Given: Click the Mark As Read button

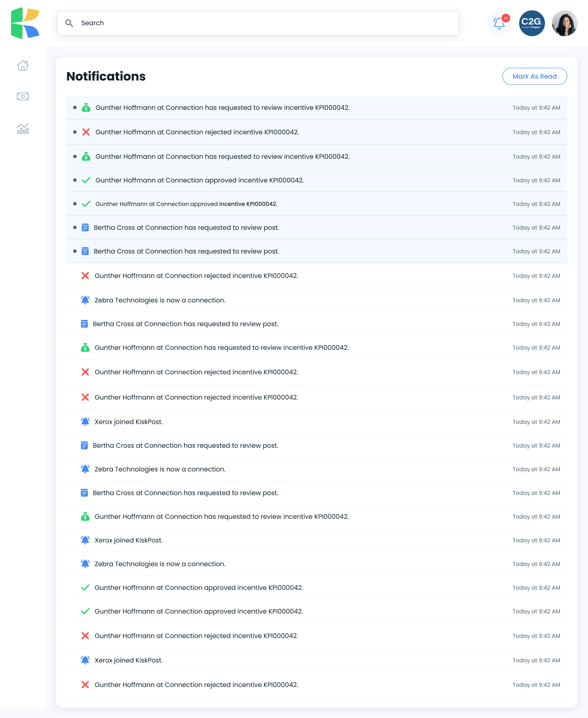Looking at the screenshot, I should pos(535,76).
